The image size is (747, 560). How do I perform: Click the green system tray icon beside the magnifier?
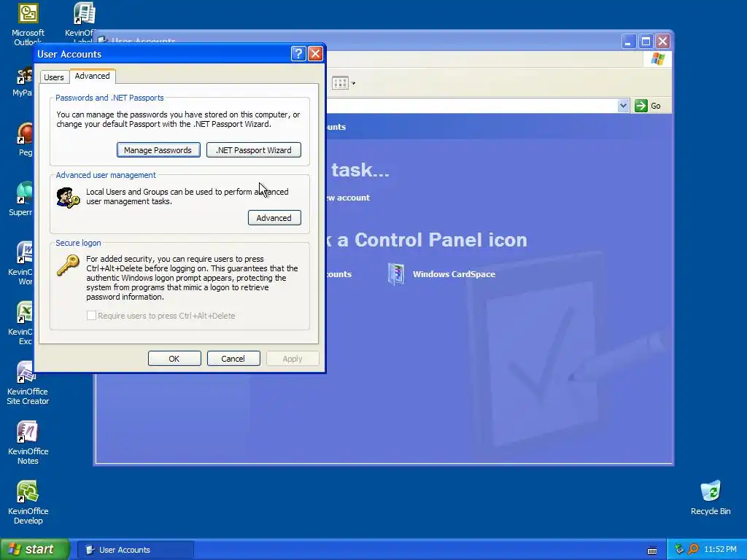(x=679, y=549)
